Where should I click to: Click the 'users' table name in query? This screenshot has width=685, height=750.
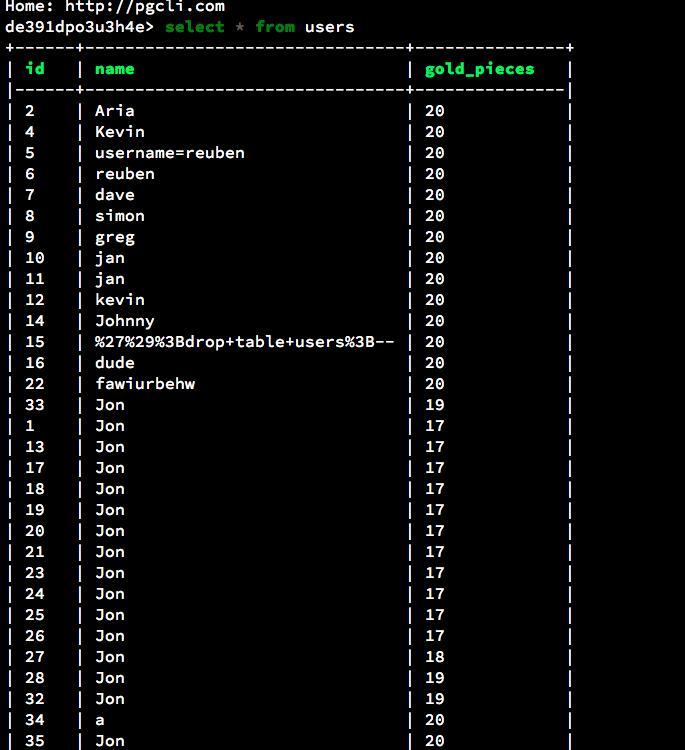click(x=330, y=27)
